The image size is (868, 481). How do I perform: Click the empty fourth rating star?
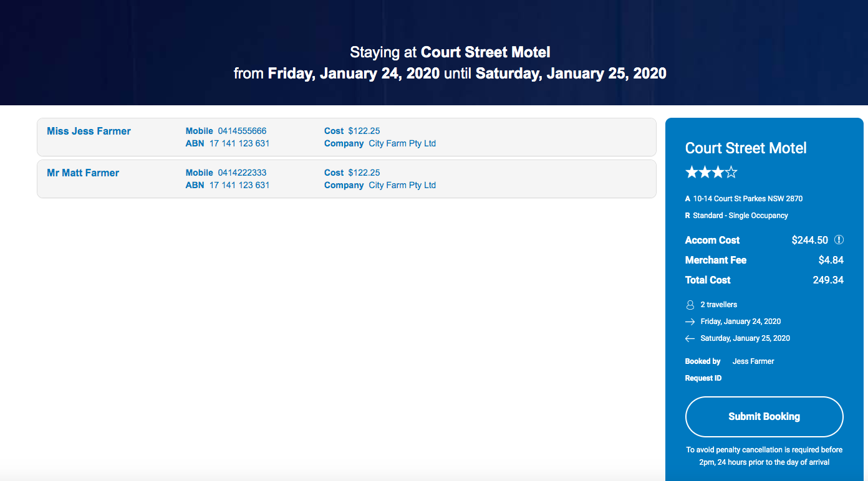[731, 172]
